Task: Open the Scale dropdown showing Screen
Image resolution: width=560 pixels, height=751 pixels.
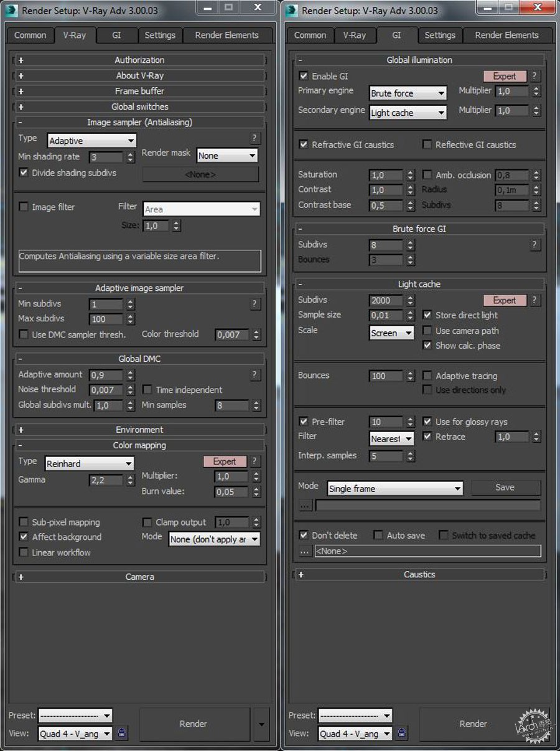Action: [x=392, y=333]
